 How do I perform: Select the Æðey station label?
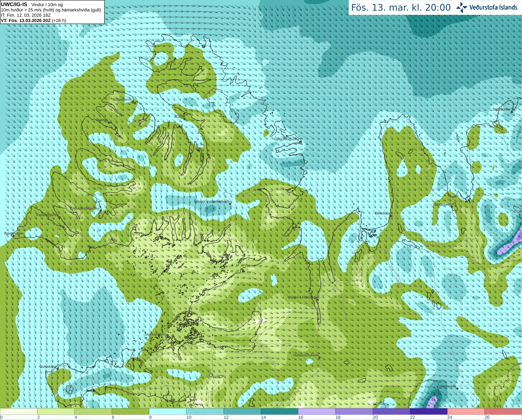click(178, 117)
